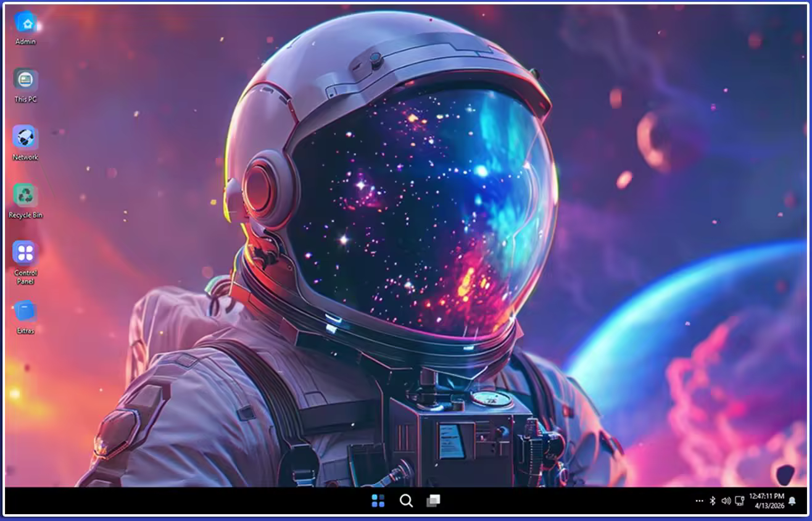Show hidden tray icons via three dots
Image resolution: width=812 pixels, height=521 pixels.
(x=699, y=501)
